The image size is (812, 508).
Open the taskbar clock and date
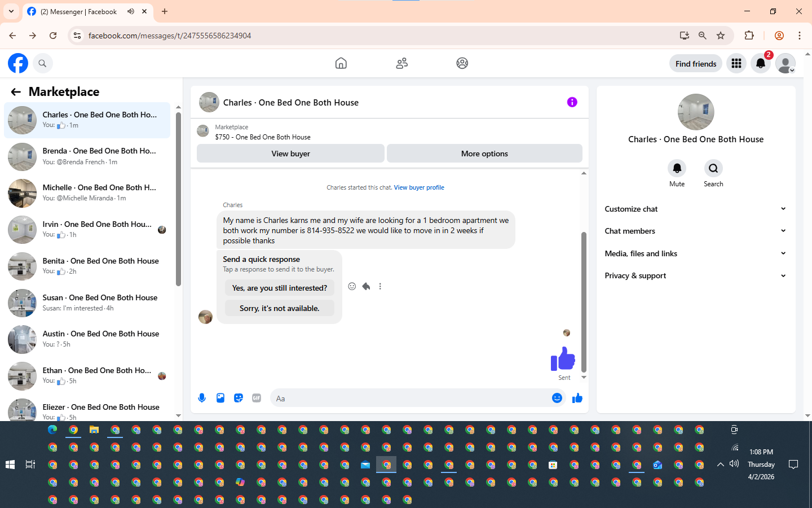[x=761, y=465]
